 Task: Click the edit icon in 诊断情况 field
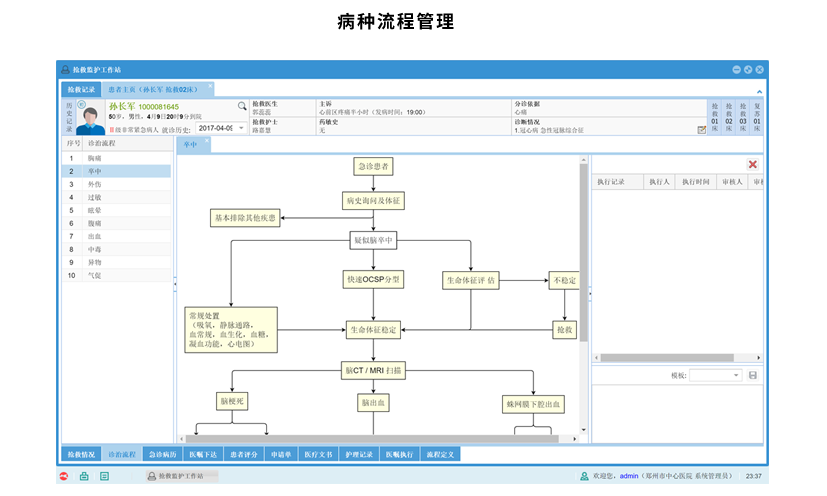click(701, 130)
